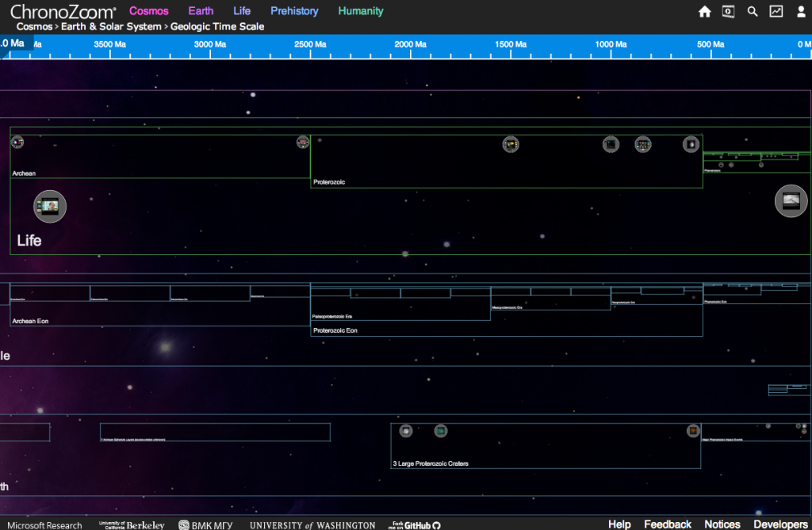The image size is (812, 530).
Task: Jump to the Earth regime
Action: 201,11
